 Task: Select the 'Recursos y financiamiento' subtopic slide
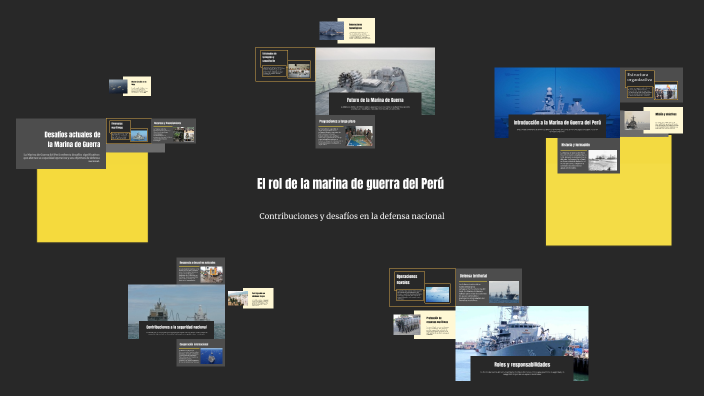174,131
